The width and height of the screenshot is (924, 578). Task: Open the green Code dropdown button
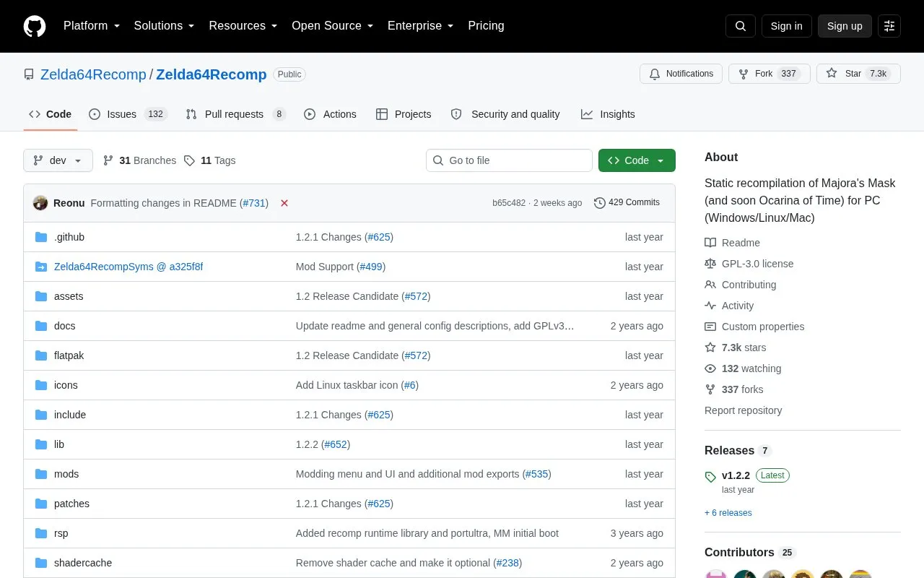pos(637,160)
